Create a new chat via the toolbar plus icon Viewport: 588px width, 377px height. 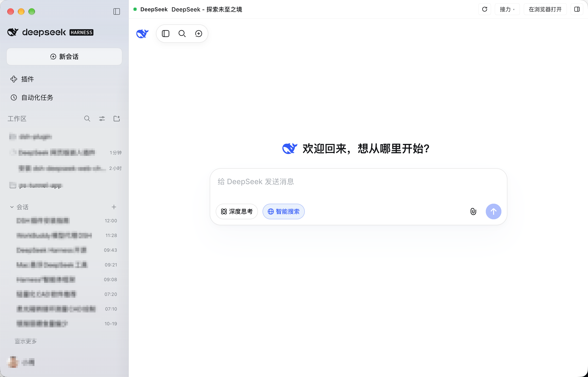199,34
